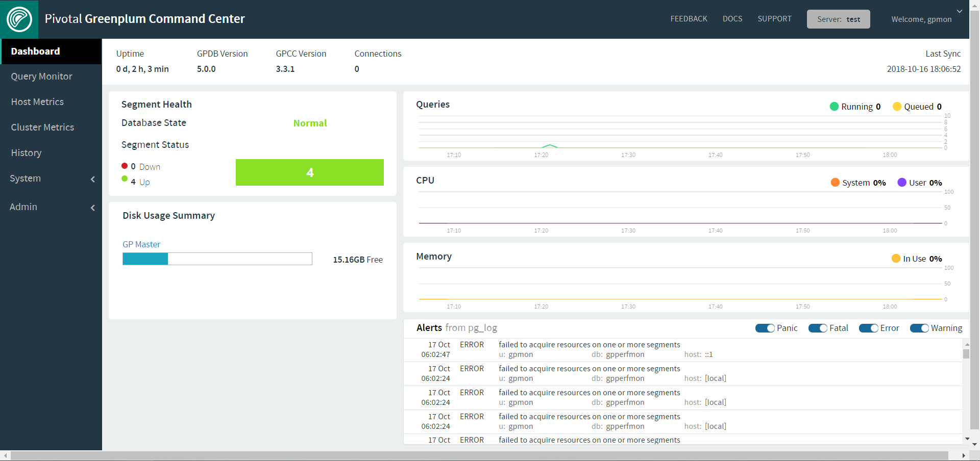The height and width of the screenshot is (461, 980).
Task: Click the purple User CPU legend dot
Action: (x=902, y=182)
